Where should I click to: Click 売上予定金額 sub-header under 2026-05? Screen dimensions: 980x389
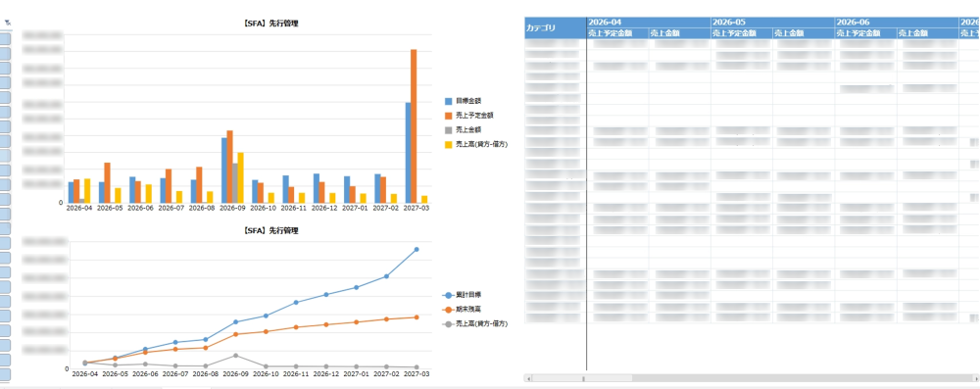click(742, 33)
